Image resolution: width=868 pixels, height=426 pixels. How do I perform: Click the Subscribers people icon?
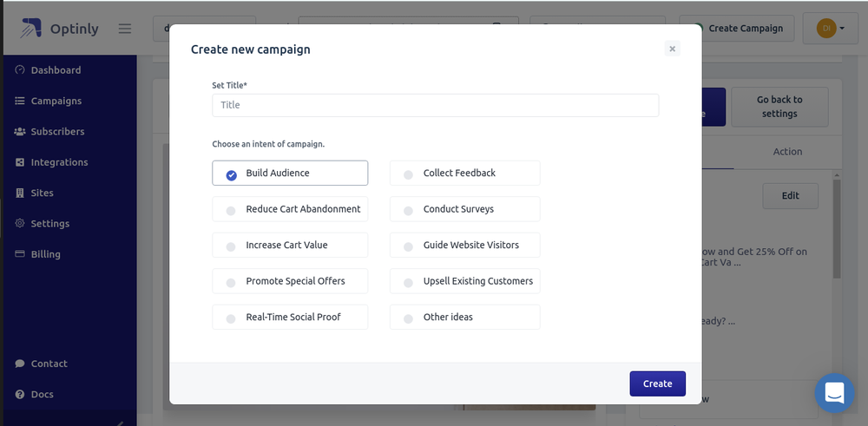(20, 132)
